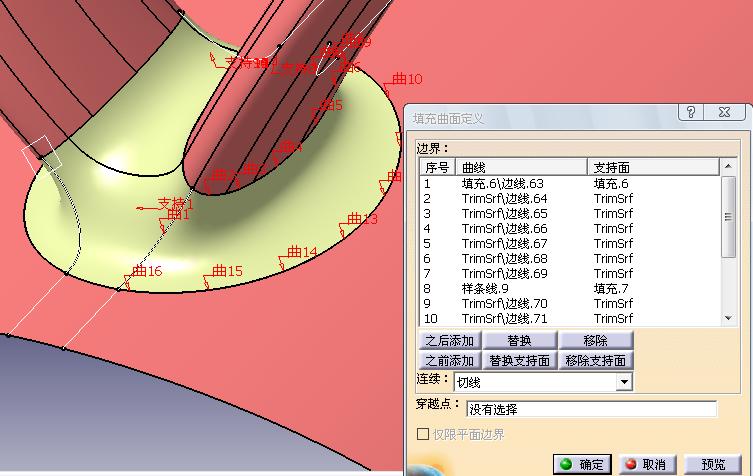
Task: Click the 曲14 curve label in viewport
Action: pyautogui.click(x=302, y=251)
